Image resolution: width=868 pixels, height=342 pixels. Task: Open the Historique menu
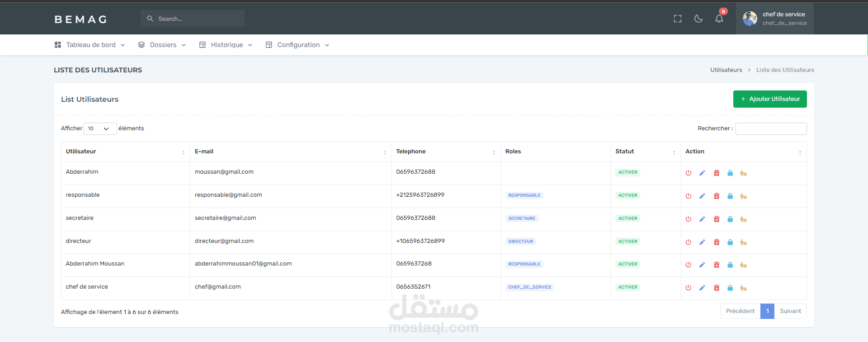pyautogui.click(x=226, y=45)
